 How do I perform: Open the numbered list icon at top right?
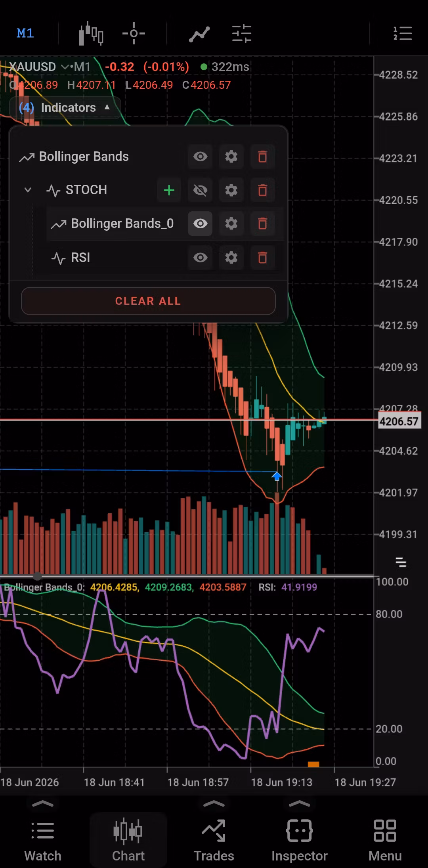(x=403, y=34)
